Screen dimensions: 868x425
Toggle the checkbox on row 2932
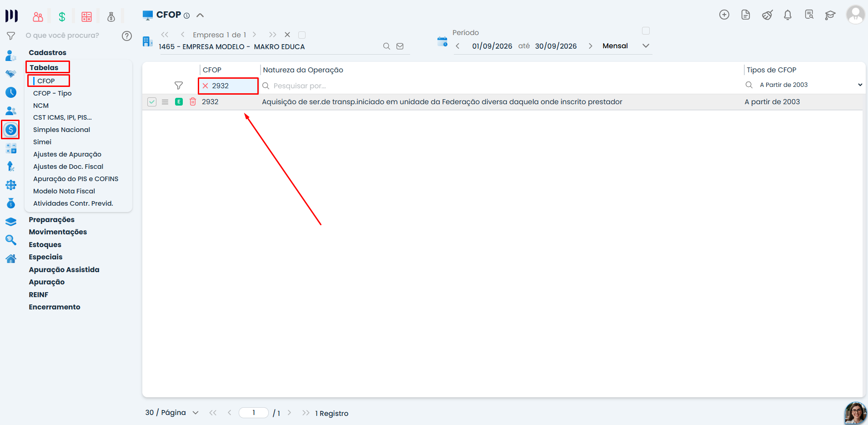(152, 102)
